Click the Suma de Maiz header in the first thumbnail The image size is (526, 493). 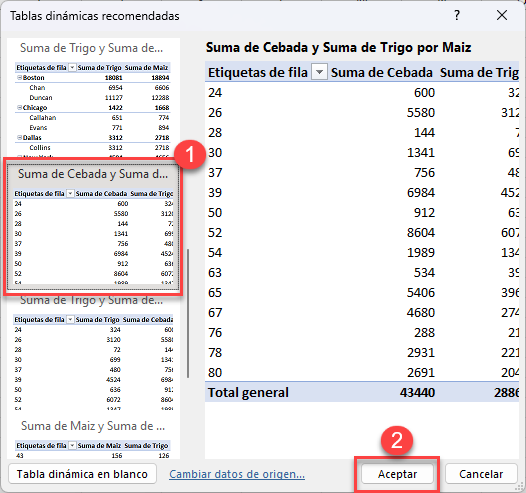[146, 67]
